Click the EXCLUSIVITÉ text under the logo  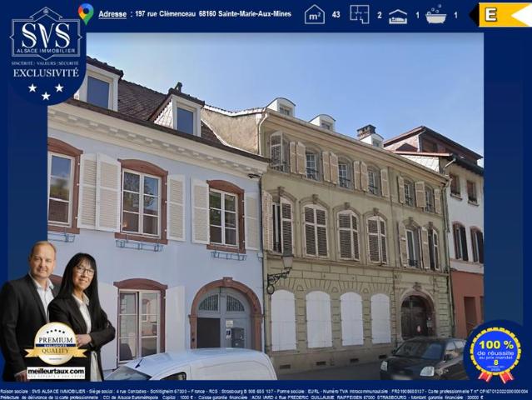46,73
